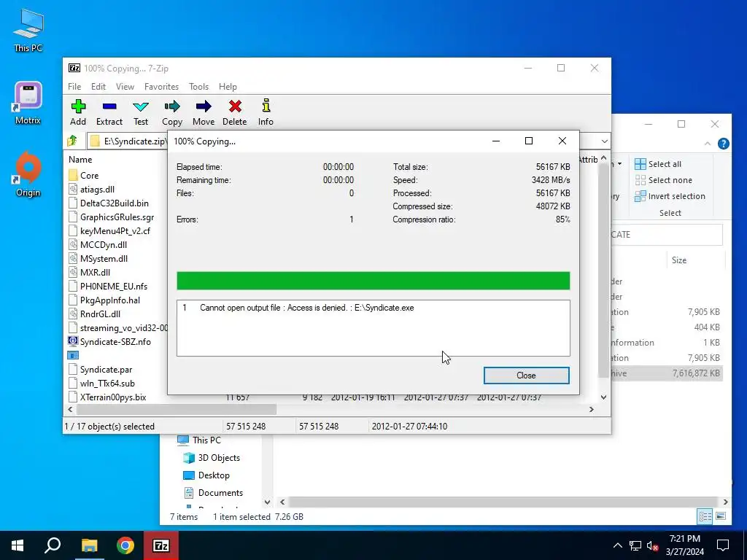Open Explorer help question mark icon
Image resolution: width=747 pixels, height=560 pixels.
coord(723,144)
